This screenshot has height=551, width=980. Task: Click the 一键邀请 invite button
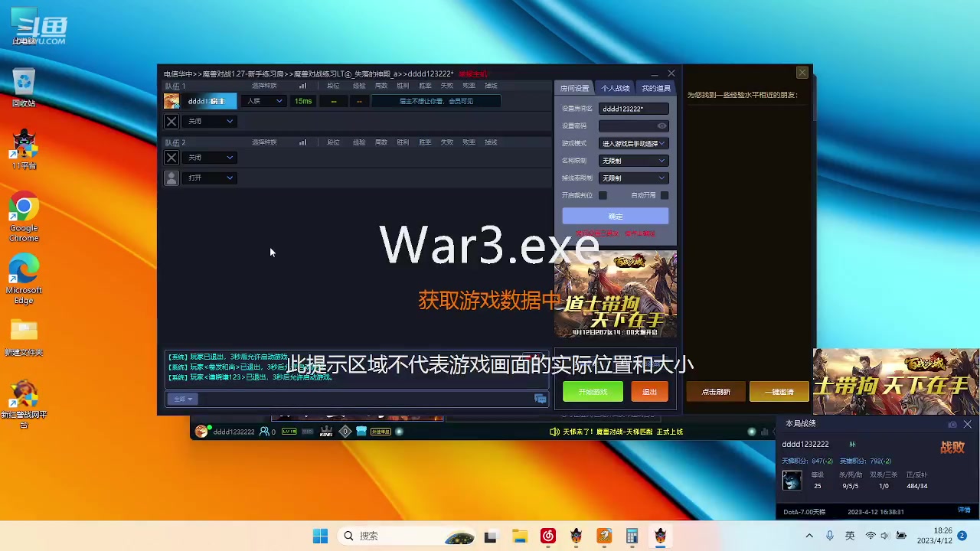[x=779, y=392]
